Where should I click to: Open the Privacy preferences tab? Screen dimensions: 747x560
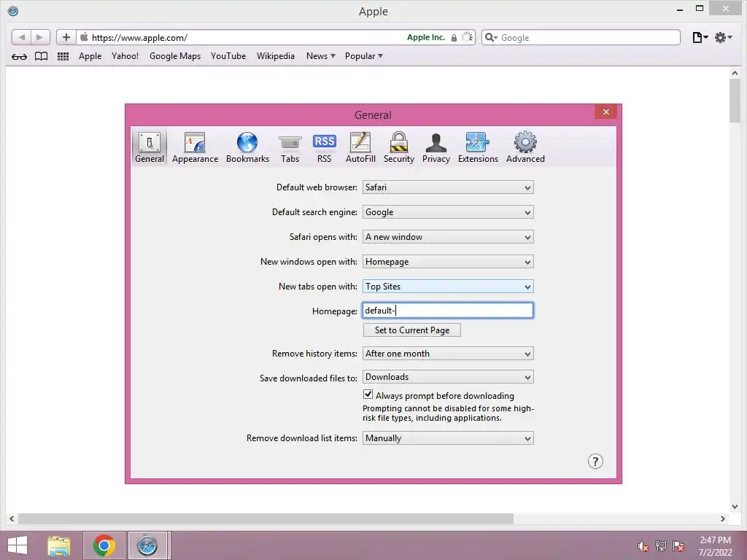[436, 147]
